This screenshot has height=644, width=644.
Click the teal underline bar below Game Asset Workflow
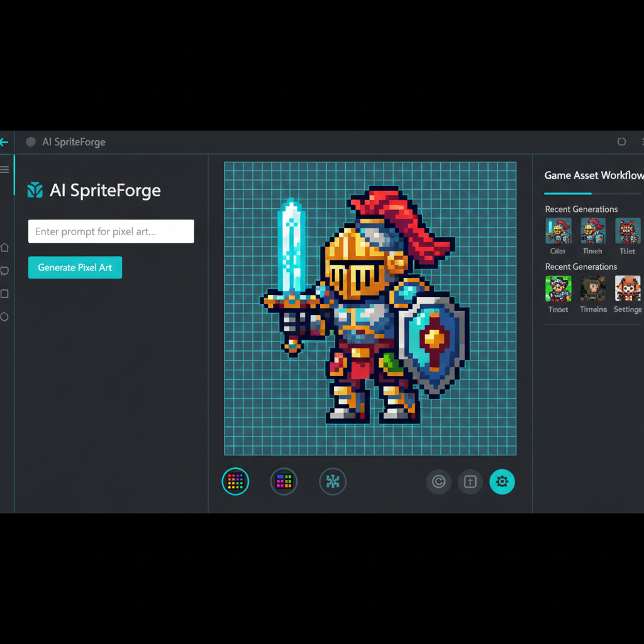click(x=568, y=192)
